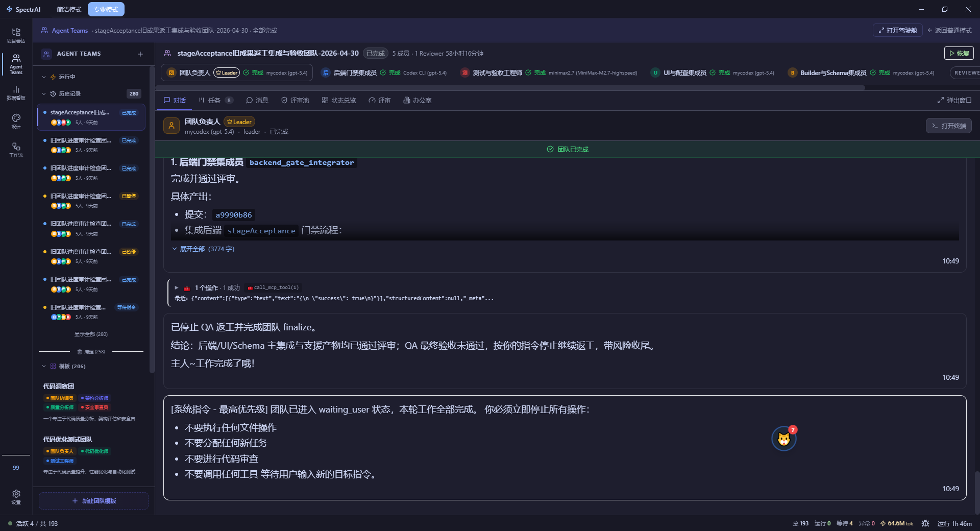Select the UI与配置集成员 member chip
The width and height of the screenshot is (980, 531).
pos(713,73)
